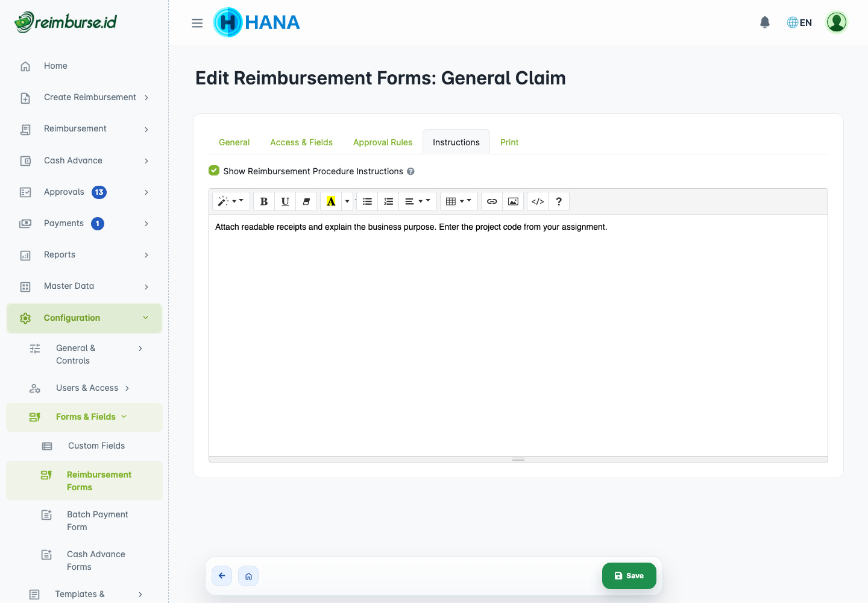Screen dimensions: 868x603
Task: Insert a hyperlink via link icon
Action: click(x=492, y=201)
